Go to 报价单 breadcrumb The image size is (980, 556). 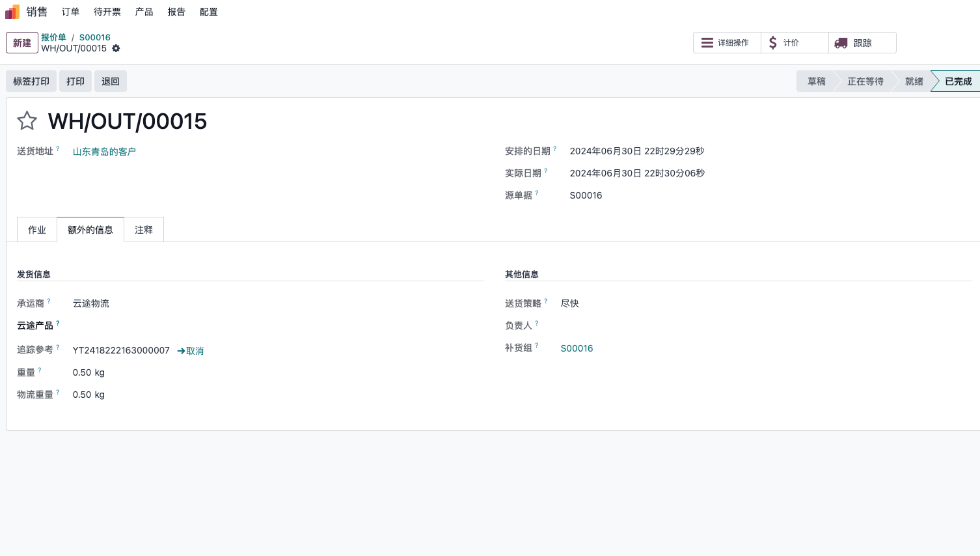(53, 38)
